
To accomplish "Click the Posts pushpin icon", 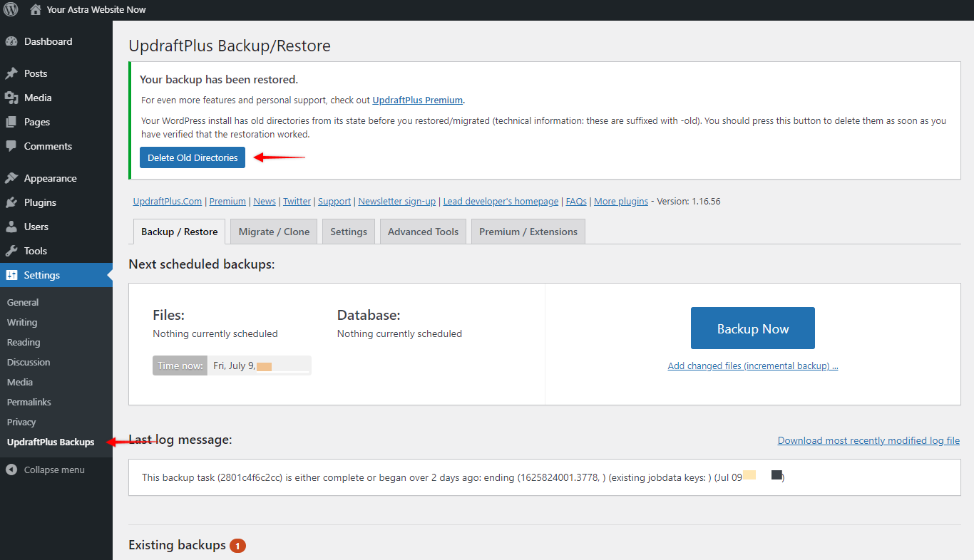I will click(x=11, y=73).
